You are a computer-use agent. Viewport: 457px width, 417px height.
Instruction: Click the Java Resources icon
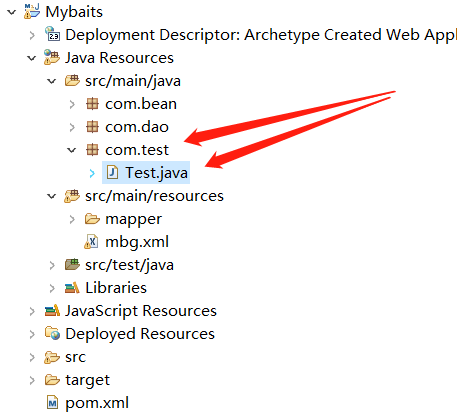[52, 57]
